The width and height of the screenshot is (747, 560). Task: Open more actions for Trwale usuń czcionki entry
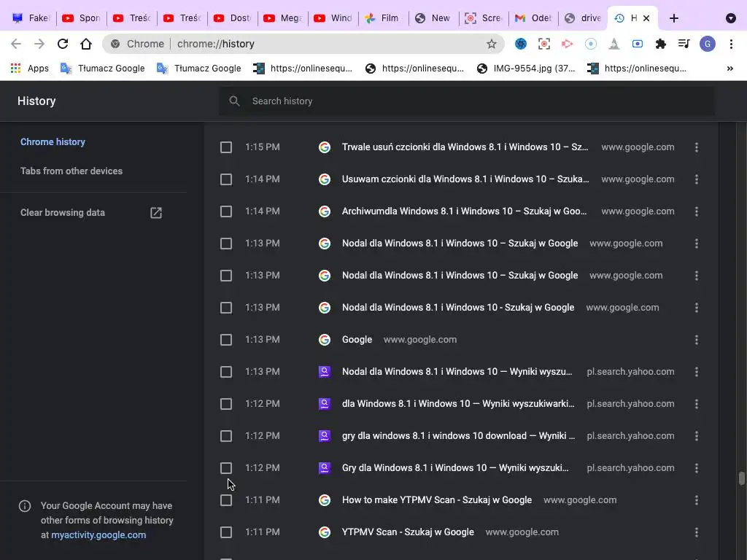pos(697,147)
